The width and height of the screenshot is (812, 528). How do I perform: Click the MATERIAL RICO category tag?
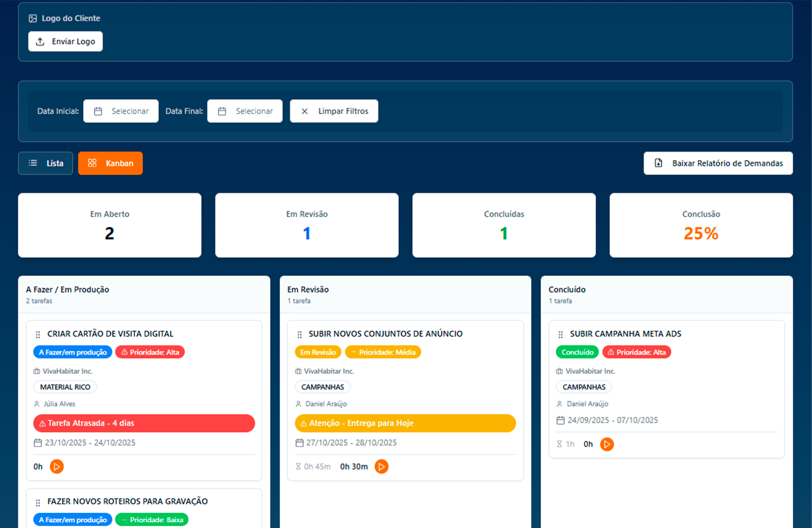[65, 387]
